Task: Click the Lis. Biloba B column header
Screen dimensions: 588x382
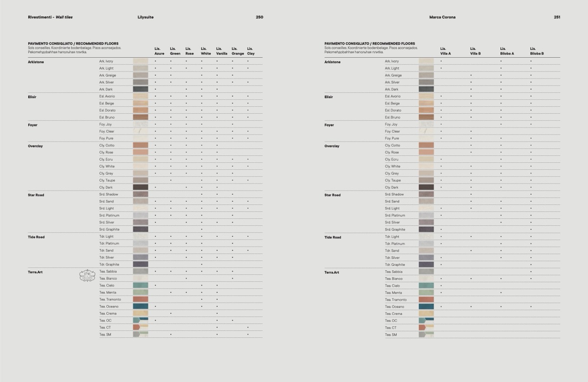Action: [x=536, y=51]
